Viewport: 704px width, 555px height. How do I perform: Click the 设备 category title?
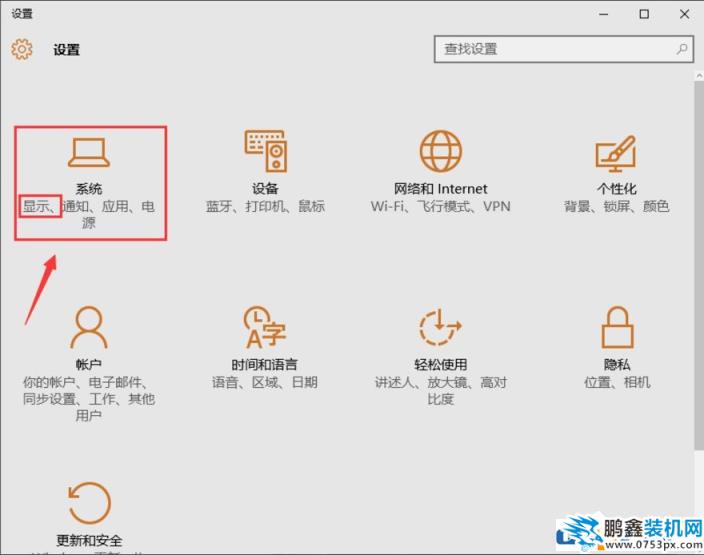(x=265, y=189)
